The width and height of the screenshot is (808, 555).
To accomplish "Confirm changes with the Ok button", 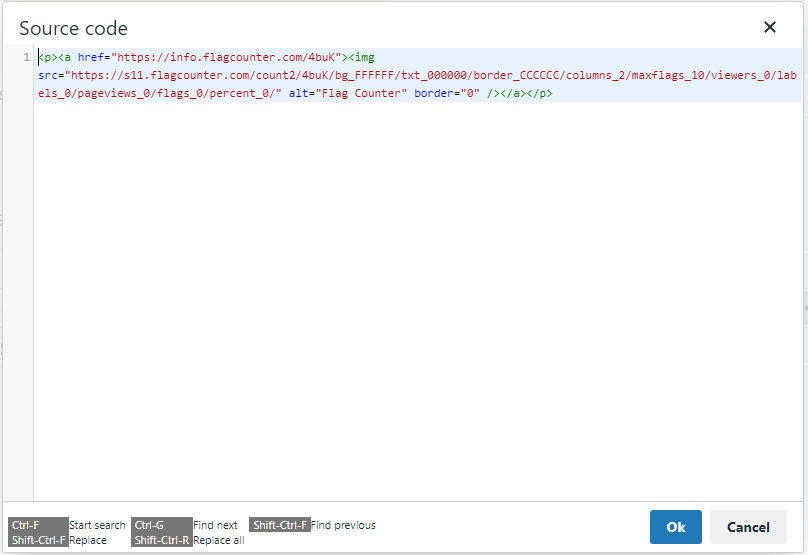I will point(676,527).
